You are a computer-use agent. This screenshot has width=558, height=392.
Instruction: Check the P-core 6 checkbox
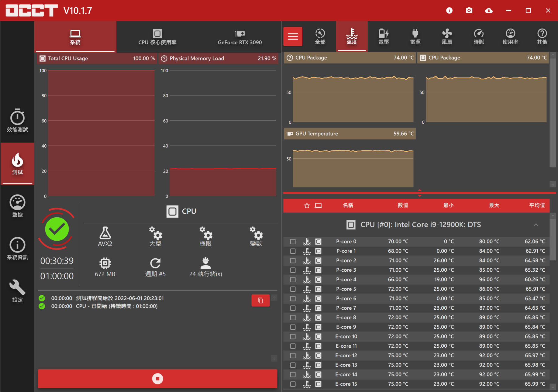tap(293, 299)
